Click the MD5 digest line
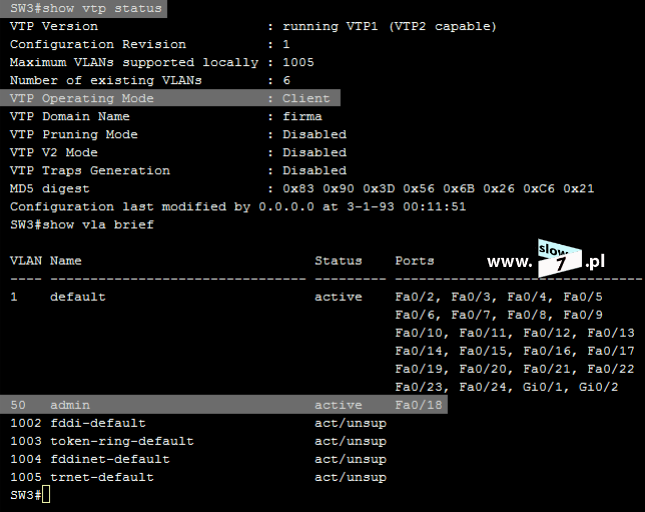This screenshot has width=645, height=512. coord(302,189)
